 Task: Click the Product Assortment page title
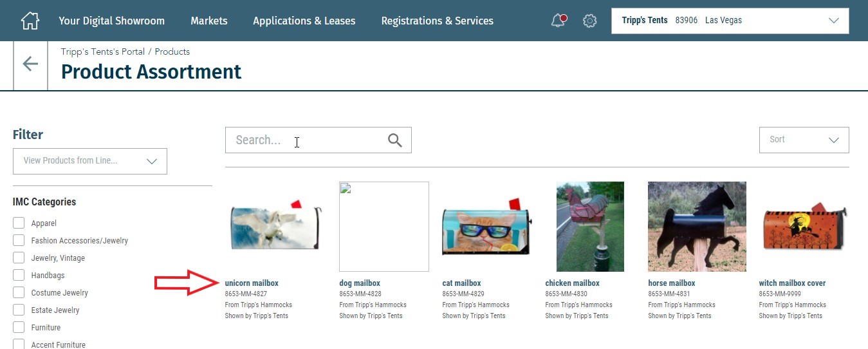point(151,71)
